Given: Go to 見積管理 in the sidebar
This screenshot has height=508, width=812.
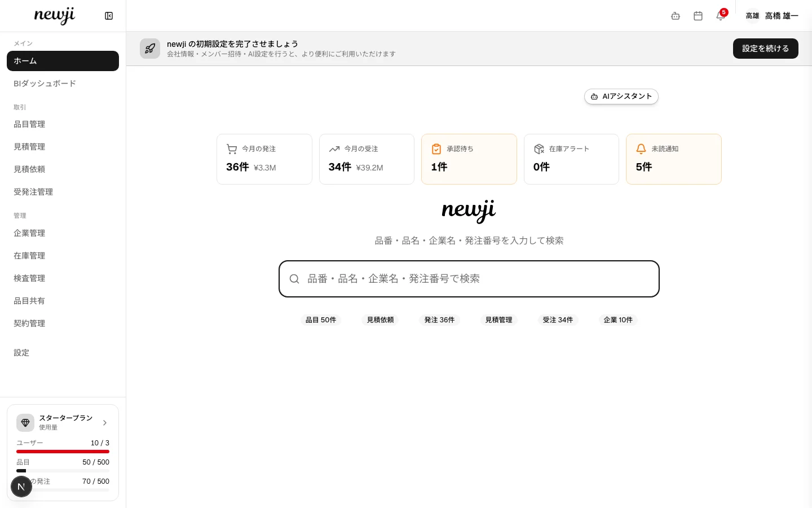Looking at the screenshot, I should coord(63,147).
